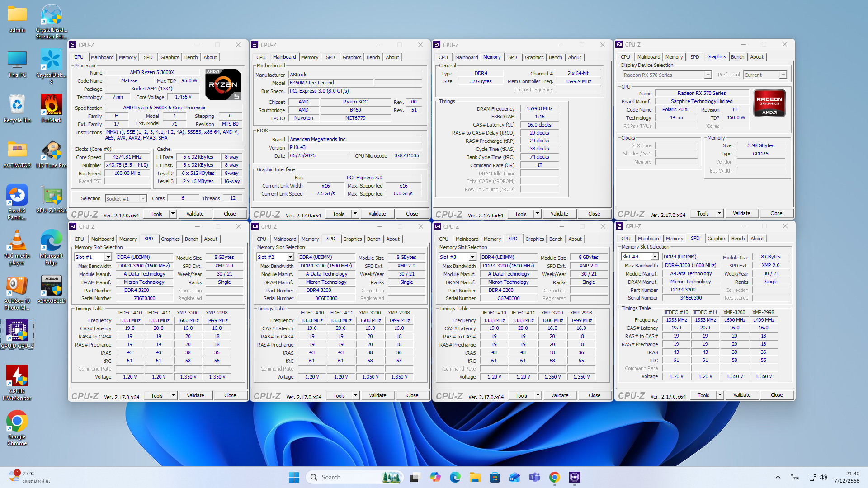Open HD Tune Pro desktop icon
The height and width of the screenshot is (488, 868).
pyautogui.click(x=51, y=153)
